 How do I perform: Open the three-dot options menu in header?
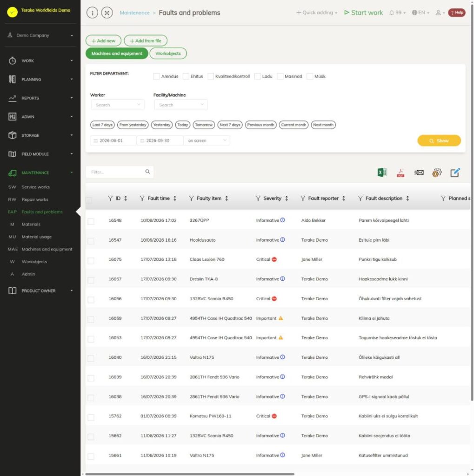(93, 13)
